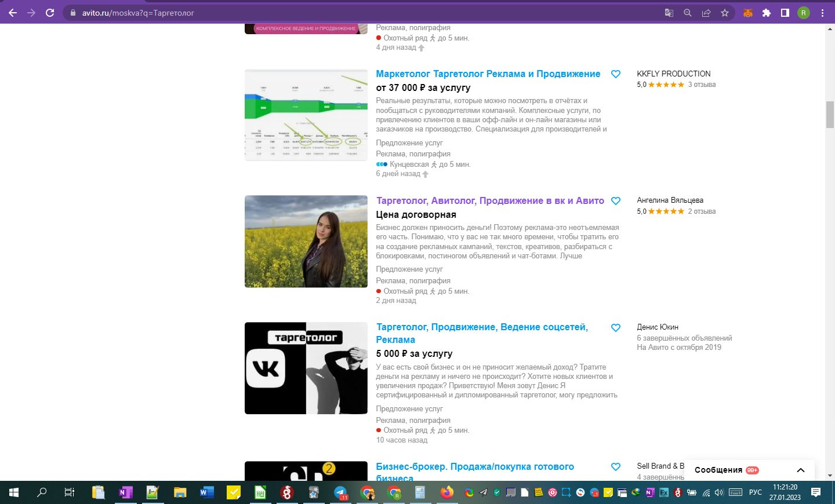Favorite the Таргетолог, Авитолог listing
The width and height of the screenshot is (835, 504).
coord(616,201)
